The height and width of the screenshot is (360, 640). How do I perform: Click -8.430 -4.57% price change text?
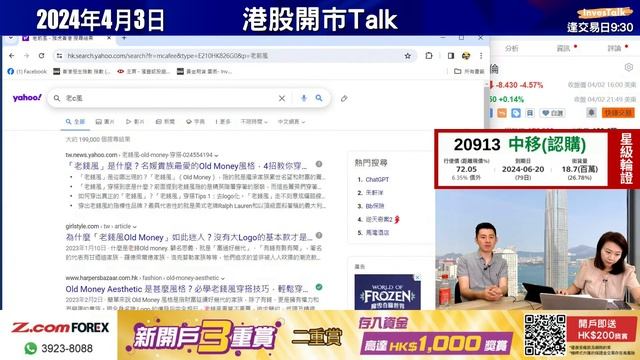519,85
